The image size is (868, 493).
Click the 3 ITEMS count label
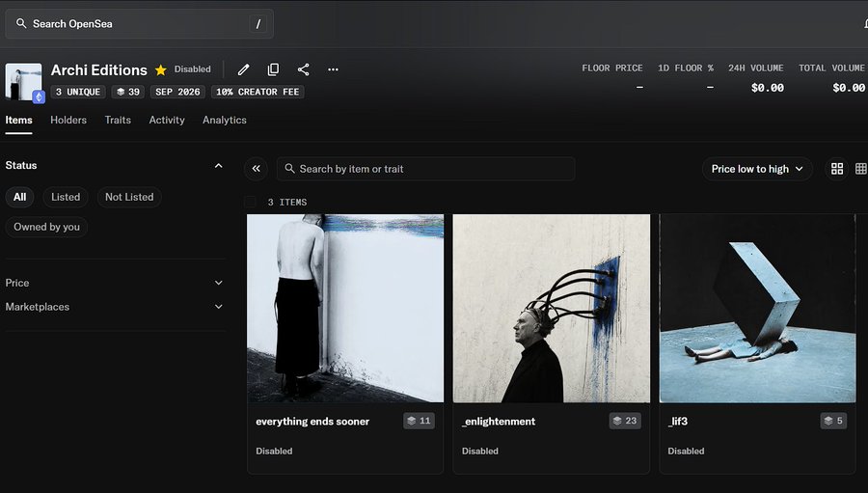pos(287,203)
